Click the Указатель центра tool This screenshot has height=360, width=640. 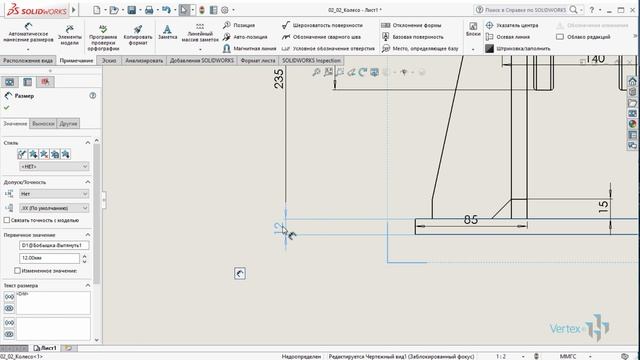pos(512,25)
